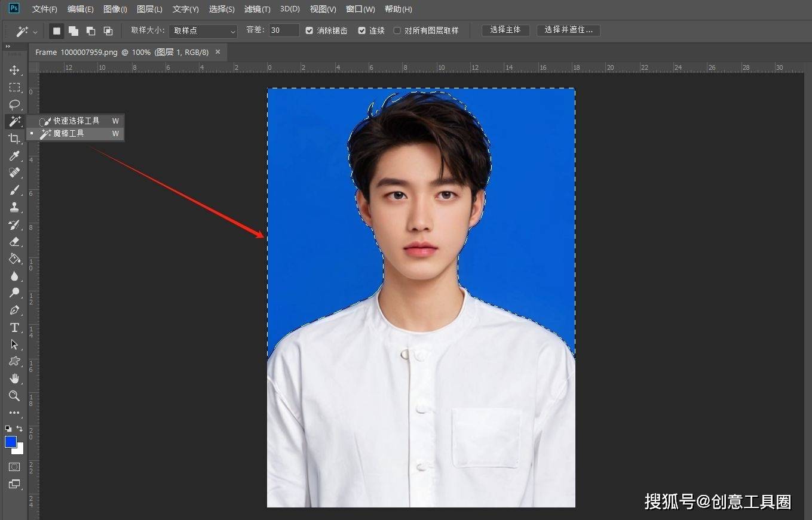Enable 对所有图层取样 checkbox
812x520 pixels.
tap(397, 30)
